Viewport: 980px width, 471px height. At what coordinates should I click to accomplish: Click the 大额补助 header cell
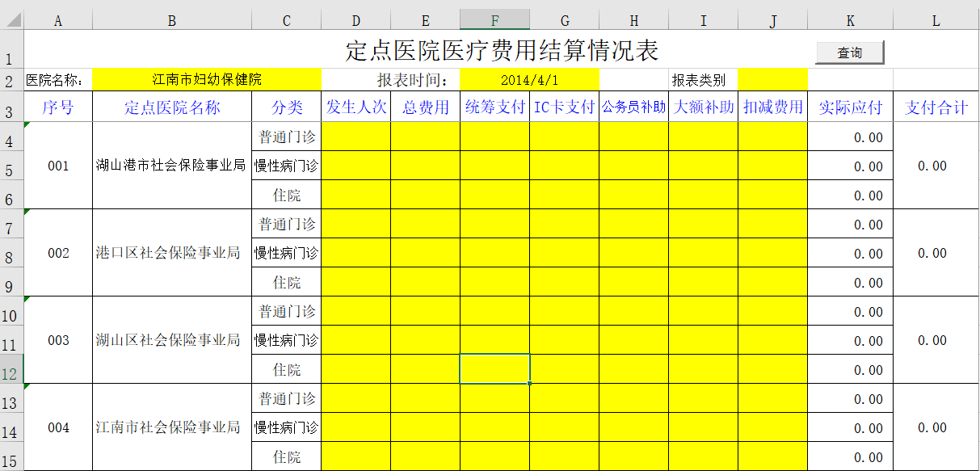point(704,107)
